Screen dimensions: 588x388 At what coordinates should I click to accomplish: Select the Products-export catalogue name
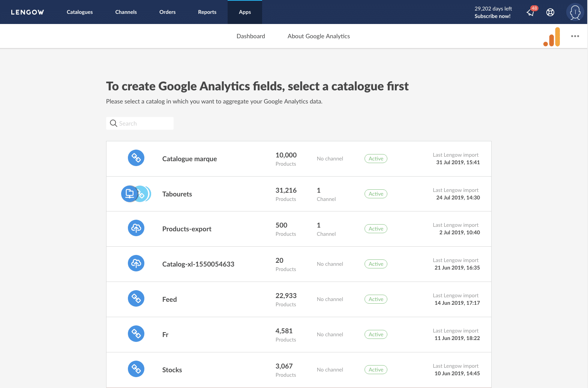coord(187,229)
